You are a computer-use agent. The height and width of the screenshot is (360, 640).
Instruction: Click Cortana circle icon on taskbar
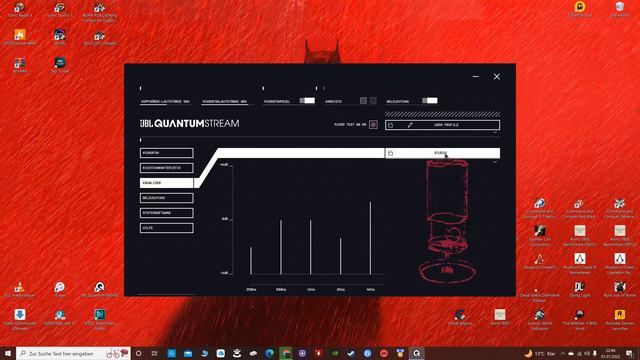pos(138,353)
